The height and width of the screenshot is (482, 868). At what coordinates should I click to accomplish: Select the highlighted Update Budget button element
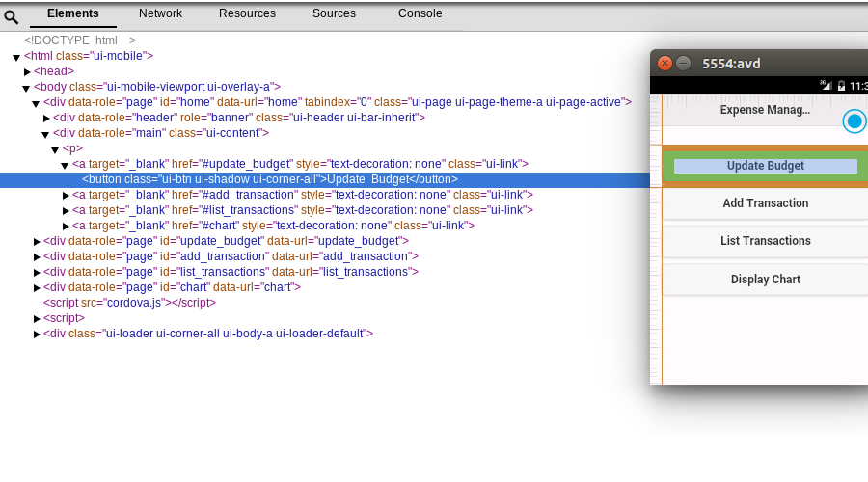pos(270,179)
